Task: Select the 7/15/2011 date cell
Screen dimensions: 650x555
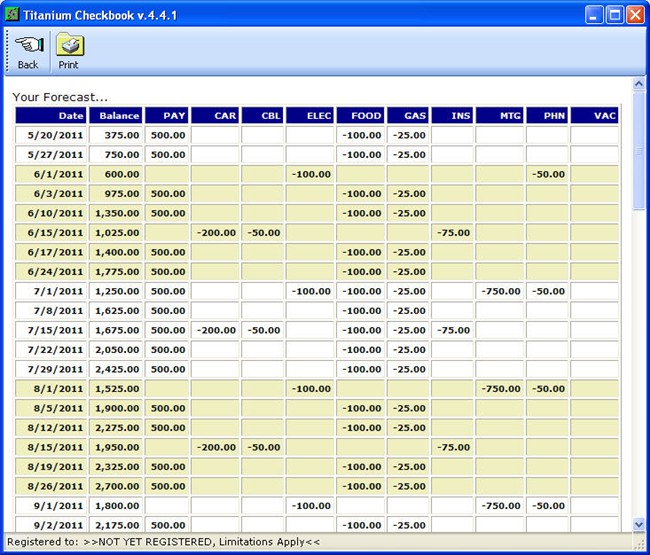Action: (x=51, y=330)
